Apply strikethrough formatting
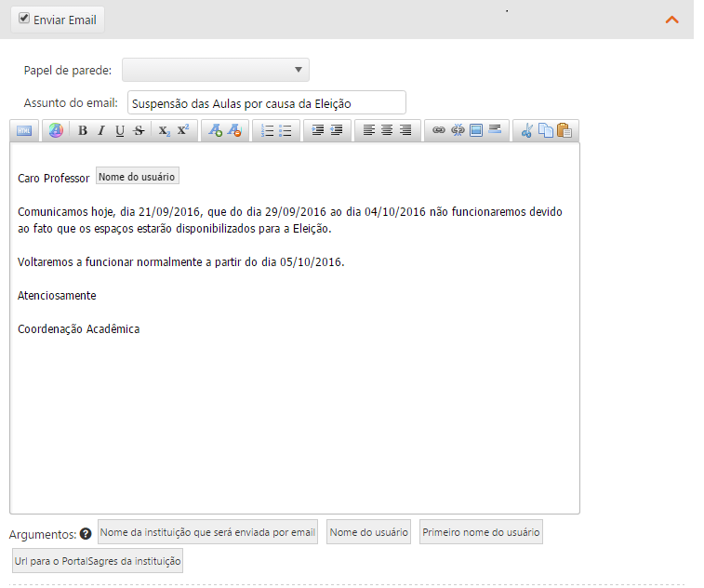 139,131
